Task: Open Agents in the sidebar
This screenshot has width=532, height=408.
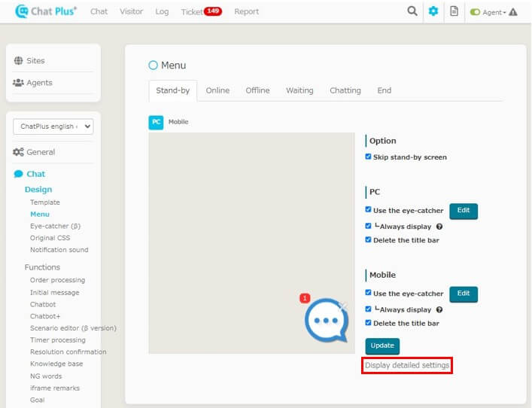Action: point(39,83)
